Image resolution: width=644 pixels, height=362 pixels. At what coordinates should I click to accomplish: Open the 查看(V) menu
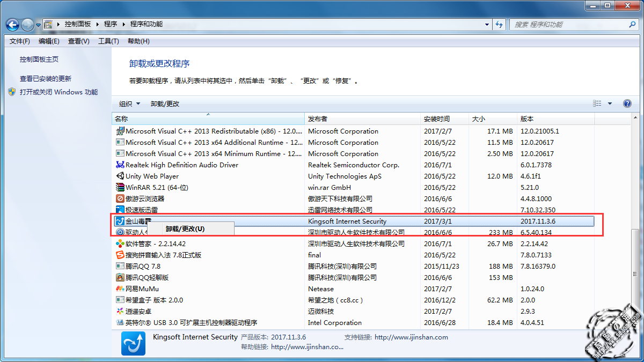point(79,41)
